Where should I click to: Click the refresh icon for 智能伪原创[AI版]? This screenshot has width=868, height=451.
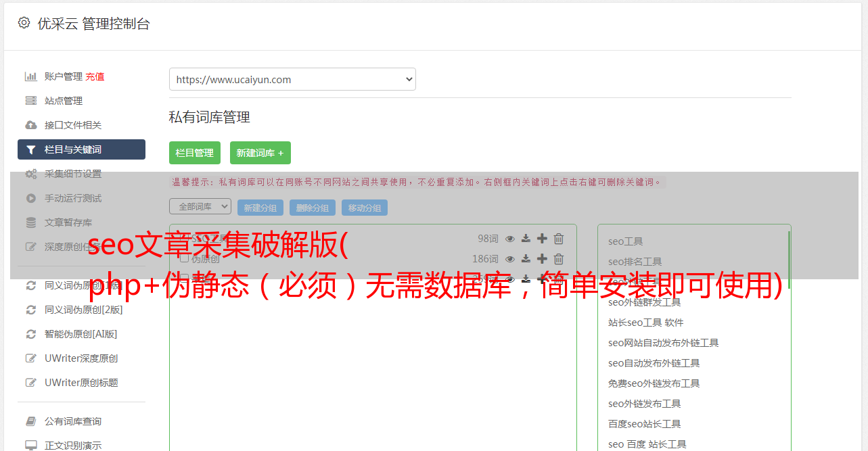30,334
